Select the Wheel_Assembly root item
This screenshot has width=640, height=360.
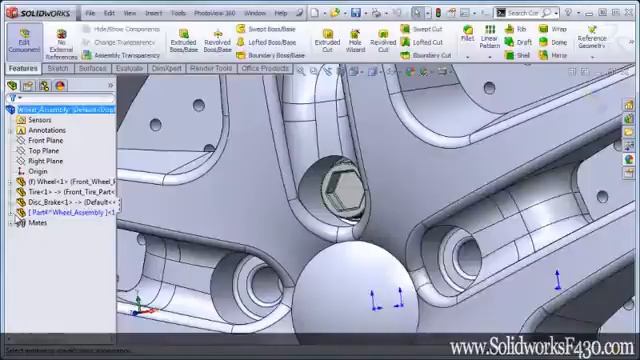pyautogui.click(x=61, y=110)
